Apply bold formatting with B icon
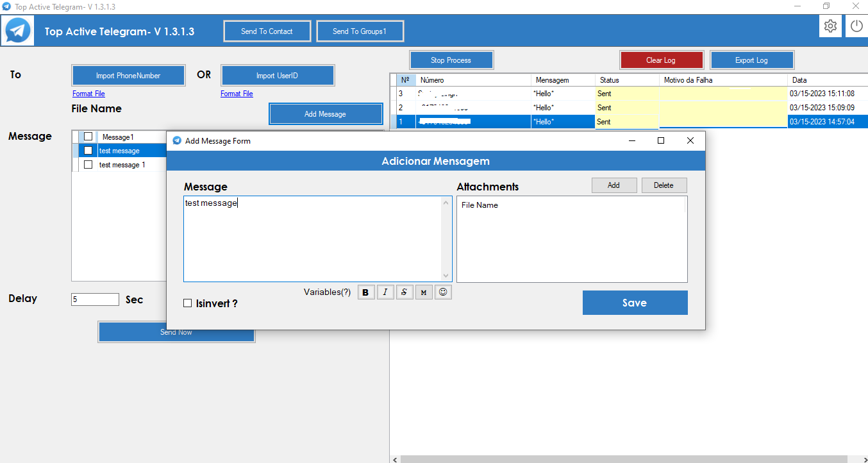 click(x=366, y=292)
